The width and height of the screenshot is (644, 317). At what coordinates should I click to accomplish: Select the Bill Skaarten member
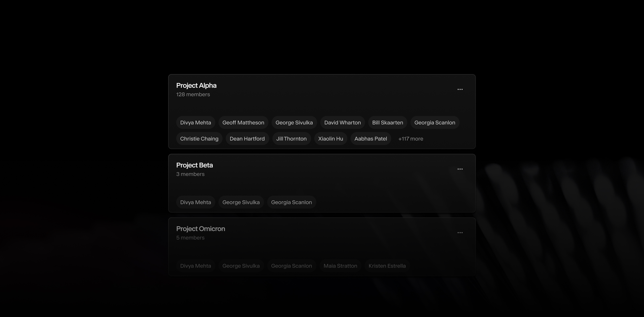click(387, 122)
